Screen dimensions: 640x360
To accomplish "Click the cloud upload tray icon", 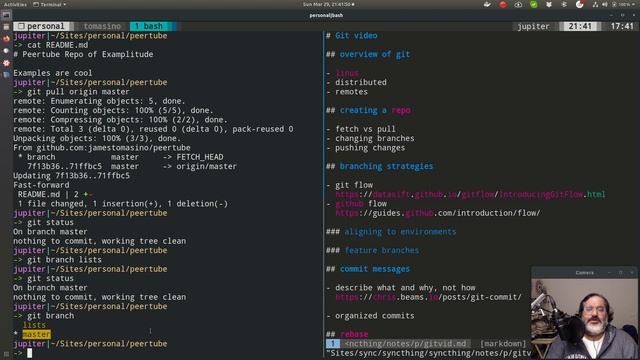I will 518,4.
